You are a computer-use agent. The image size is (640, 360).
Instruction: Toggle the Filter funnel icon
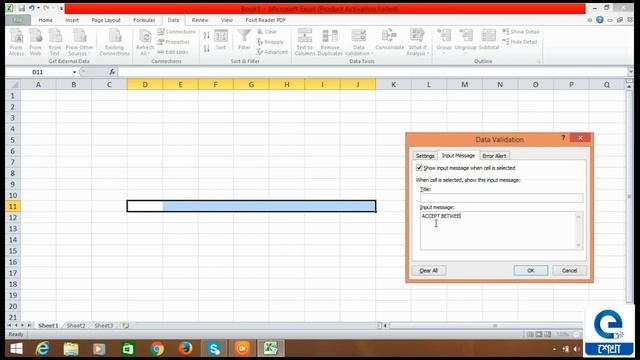244,40
